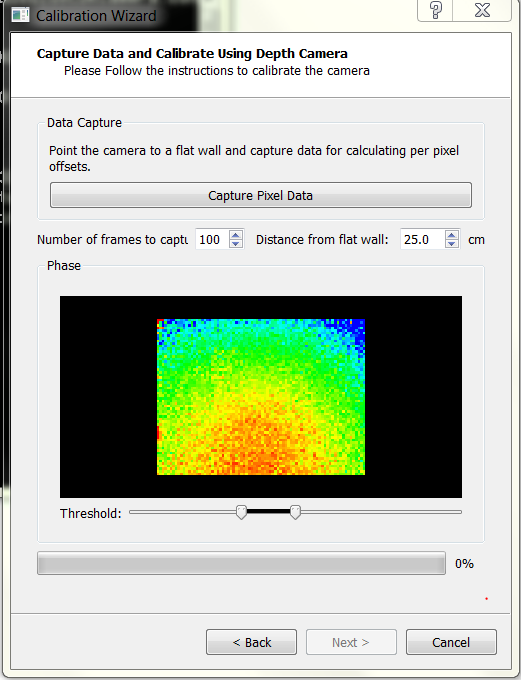The width and height of the screenshot is (521, 680).
Task: Cancel the Calibration Wizard
Action: [451, 642]
